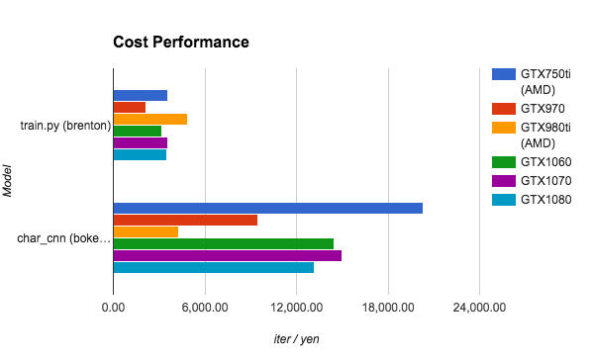Click the blue GTX750ti bar for train.py

click(141, 95)
